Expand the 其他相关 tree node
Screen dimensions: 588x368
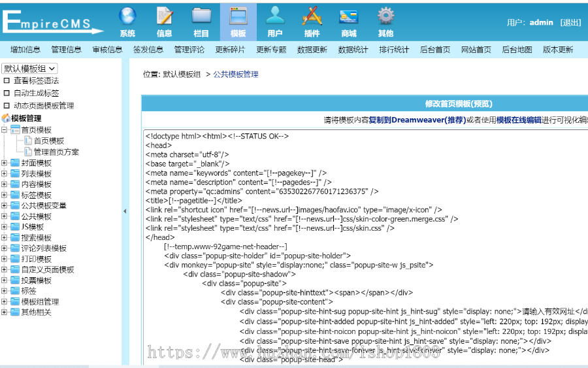(x=4, y=312)
